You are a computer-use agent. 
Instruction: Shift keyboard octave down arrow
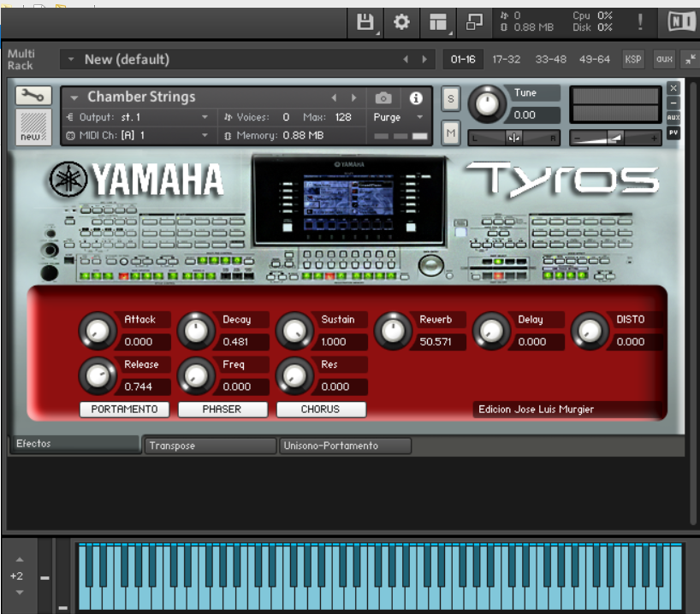[19, 593]
